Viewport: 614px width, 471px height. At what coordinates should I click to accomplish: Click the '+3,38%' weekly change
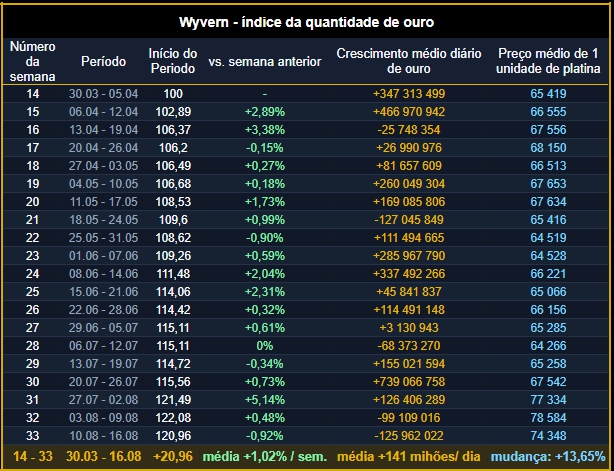(x=265, y=130)
